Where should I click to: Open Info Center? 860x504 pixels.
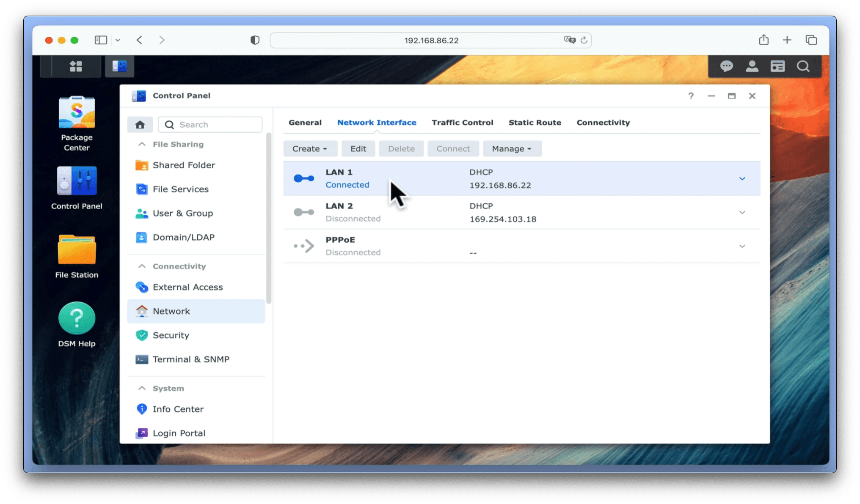(x=196, y=409)
